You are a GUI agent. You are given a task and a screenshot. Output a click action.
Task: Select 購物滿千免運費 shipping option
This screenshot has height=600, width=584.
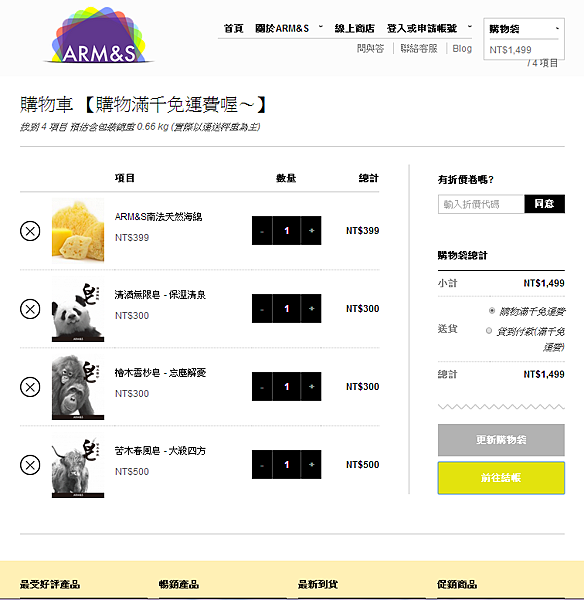(492, 311)
